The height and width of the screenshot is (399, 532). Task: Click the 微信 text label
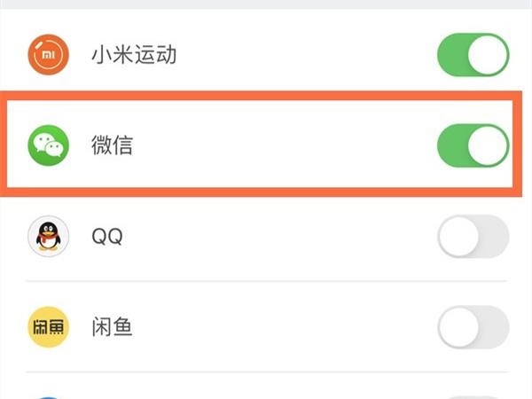(113, 145)
